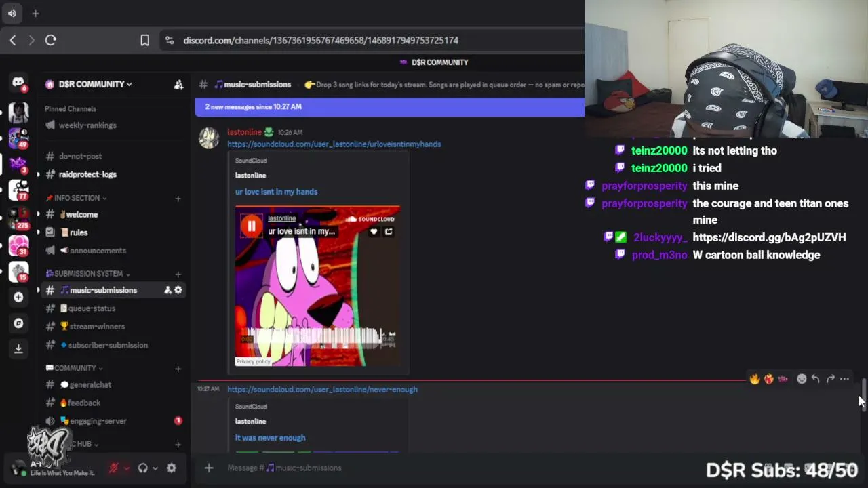Open the pink server icon with 31 badge
Image resolution: width=868 pixels, height=488 pixels.
pyautogui.click(x=18, y=245)
